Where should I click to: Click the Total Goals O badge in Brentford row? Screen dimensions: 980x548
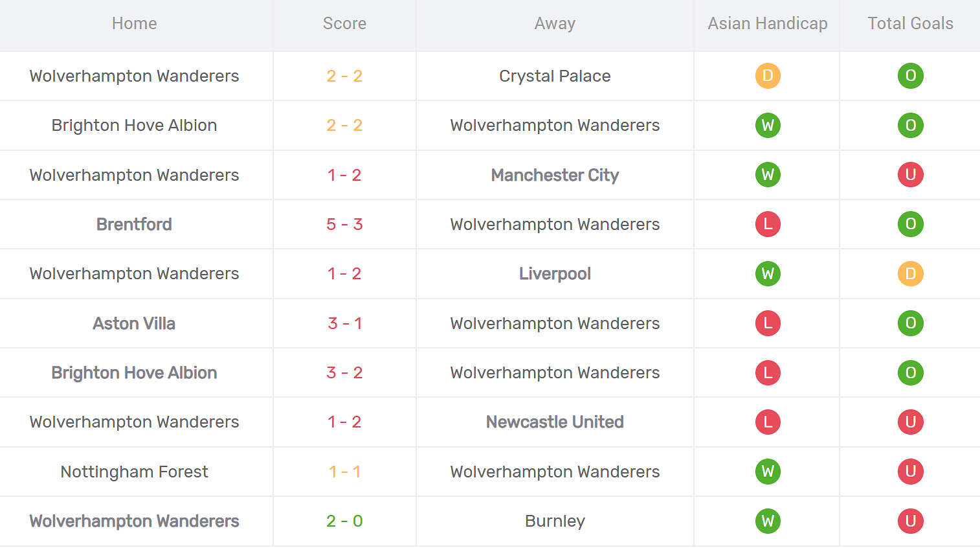(910, 224)
